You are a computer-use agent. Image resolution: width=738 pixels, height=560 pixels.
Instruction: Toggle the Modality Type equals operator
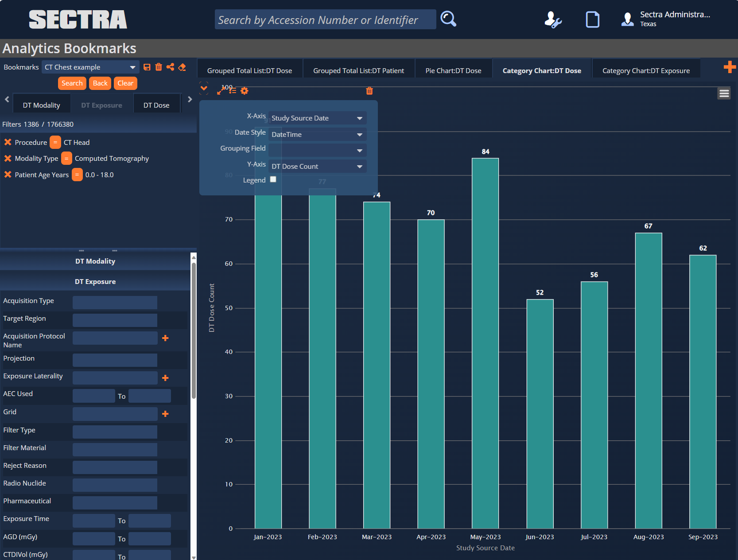[x=66, y=158]
